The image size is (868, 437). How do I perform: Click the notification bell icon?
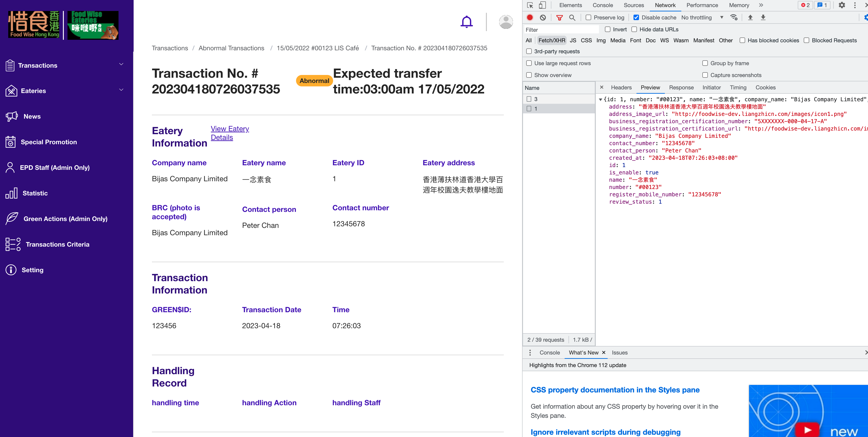point(466,22)
